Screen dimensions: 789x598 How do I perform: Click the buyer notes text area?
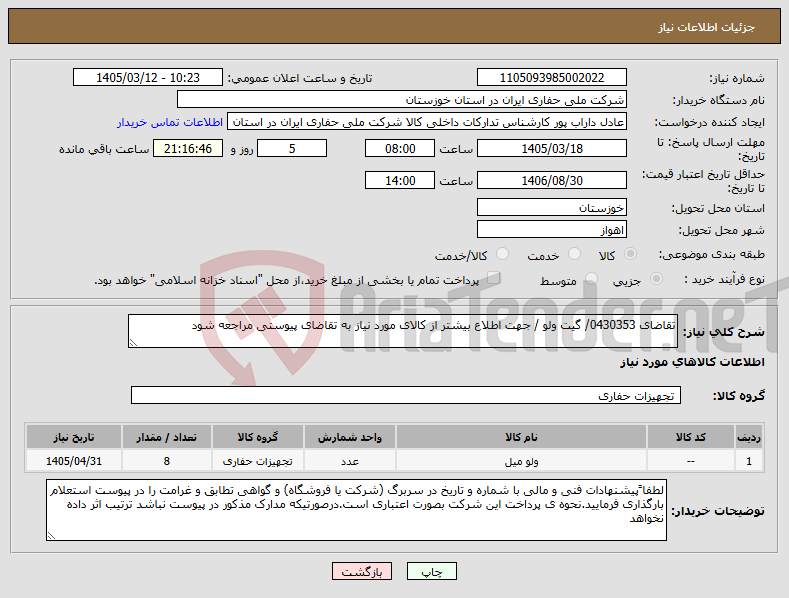(x=356, y=510)
